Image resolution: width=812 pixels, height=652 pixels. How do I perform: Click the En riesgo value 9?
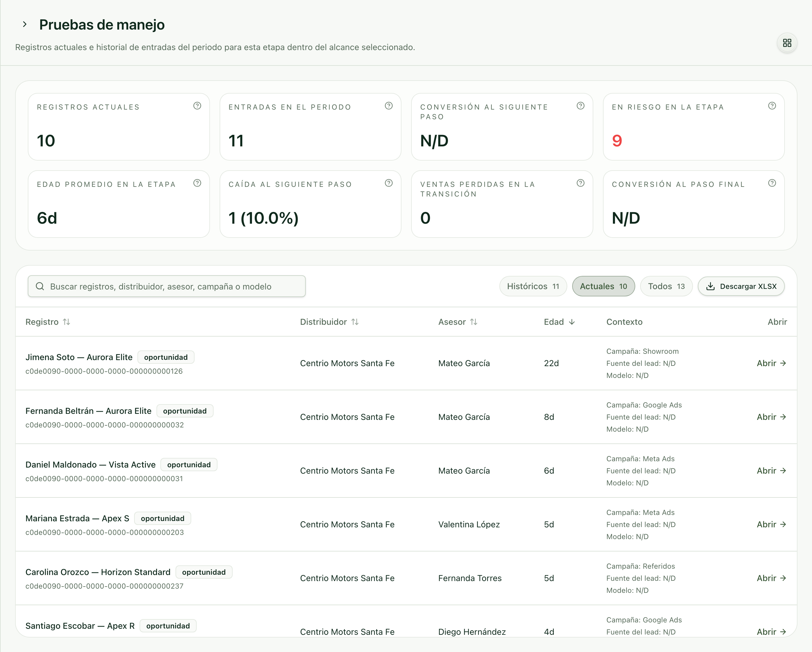617,141
